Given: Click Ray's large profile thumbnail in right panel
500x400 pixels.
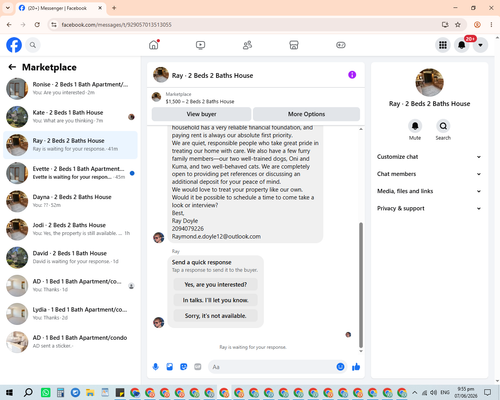Looking at the screenshot, I should (429, 82).
